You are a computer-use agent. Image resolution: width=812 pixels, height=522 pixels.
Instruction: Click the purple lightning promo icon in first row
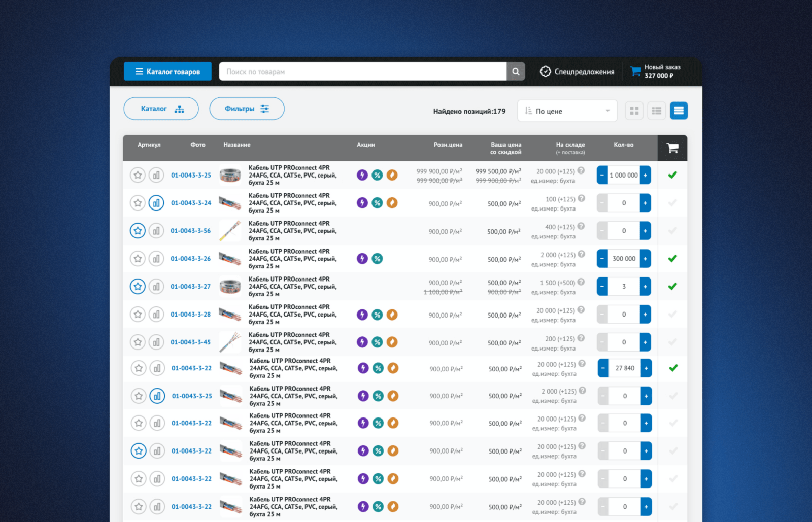tap(362, 175)
